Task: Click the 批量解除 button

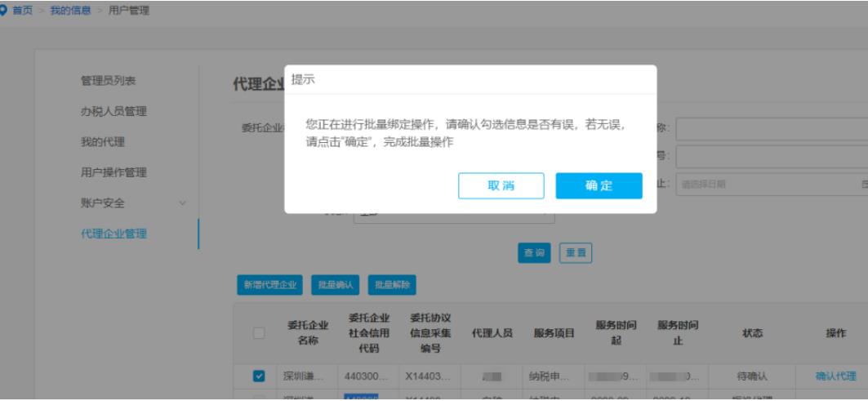Action: click(x=392, y=284)
